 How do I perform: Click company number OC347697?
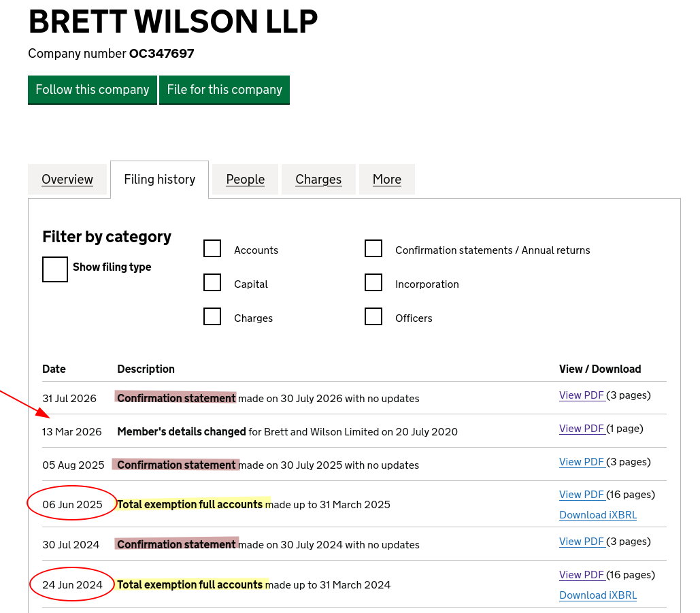(x=162, y=54)
